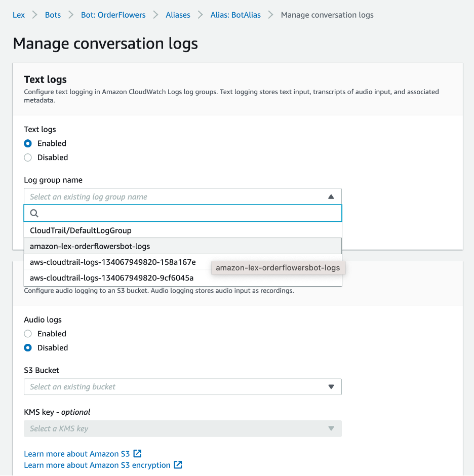Select CloudTrail/DefaultLogGroup option

pyautogui.click(x=81, y=230)
